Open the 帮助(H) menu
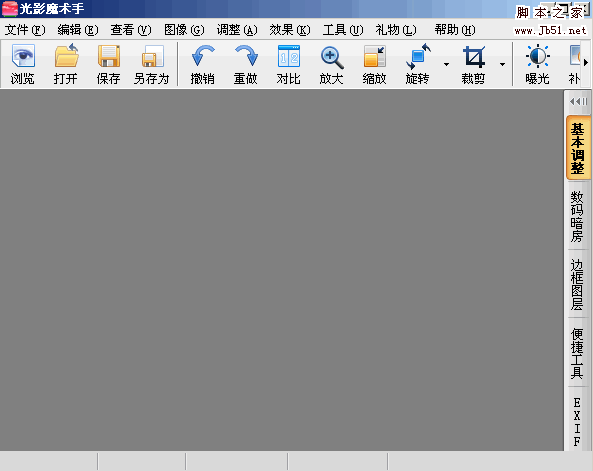The image size is (593, 471). (x=455, y=30)
